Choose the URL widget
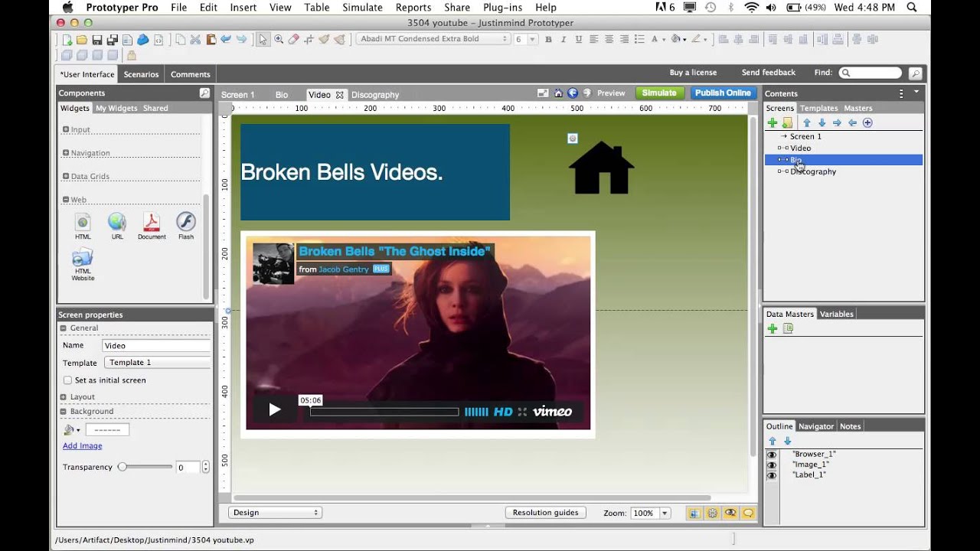Image resolution: width=980 pixels, height=551 pixels. coord(116,227)
